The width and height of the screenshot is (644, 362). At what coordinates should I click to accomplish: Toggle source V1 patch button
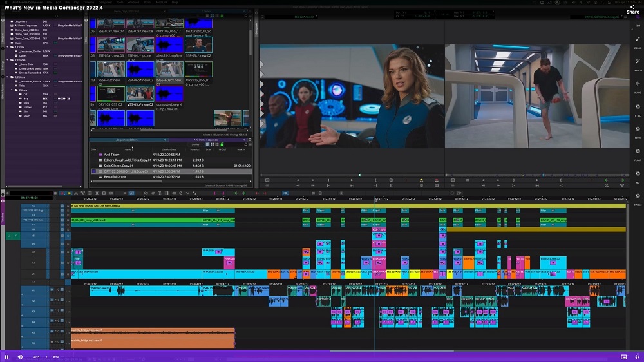point(16,236)
